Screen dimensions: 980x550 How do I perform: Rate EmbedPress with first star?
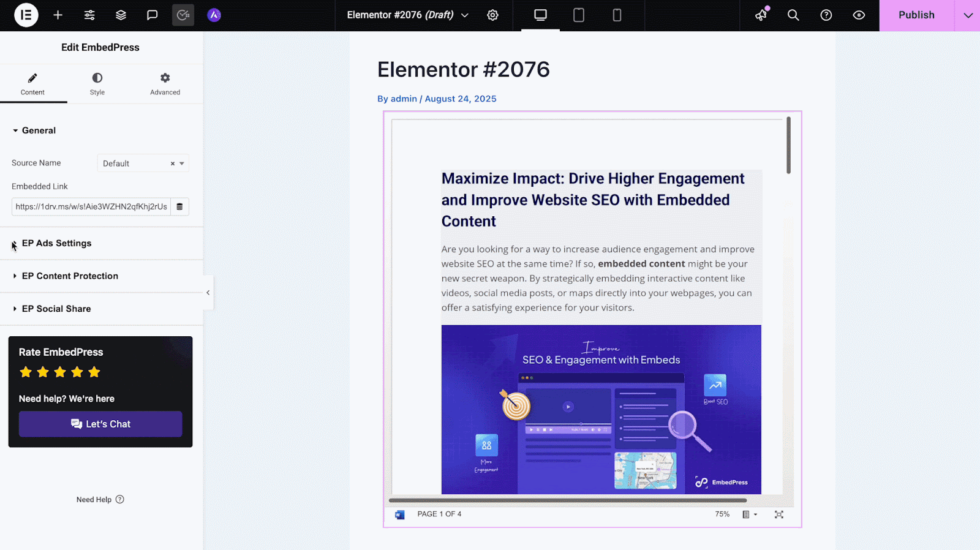tap(26, 372)
